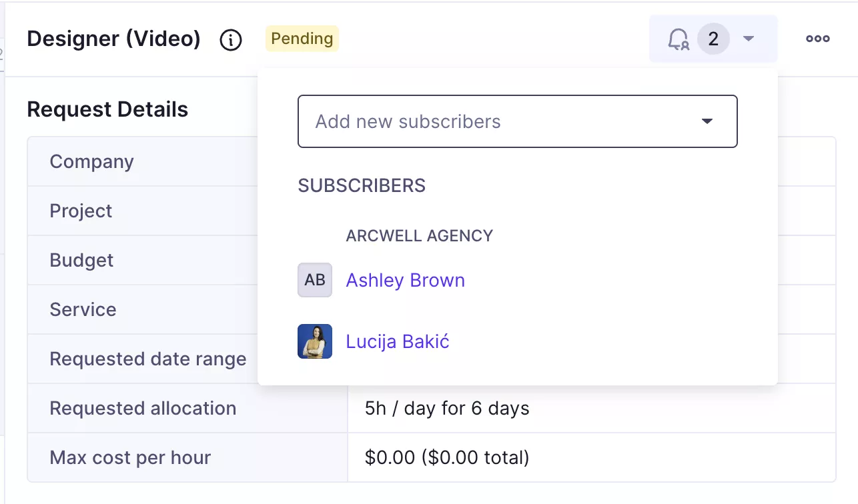This screenshot has height=504, width=858.
Task: Click the Pending status badge
Action: click(x=302, y=39)
